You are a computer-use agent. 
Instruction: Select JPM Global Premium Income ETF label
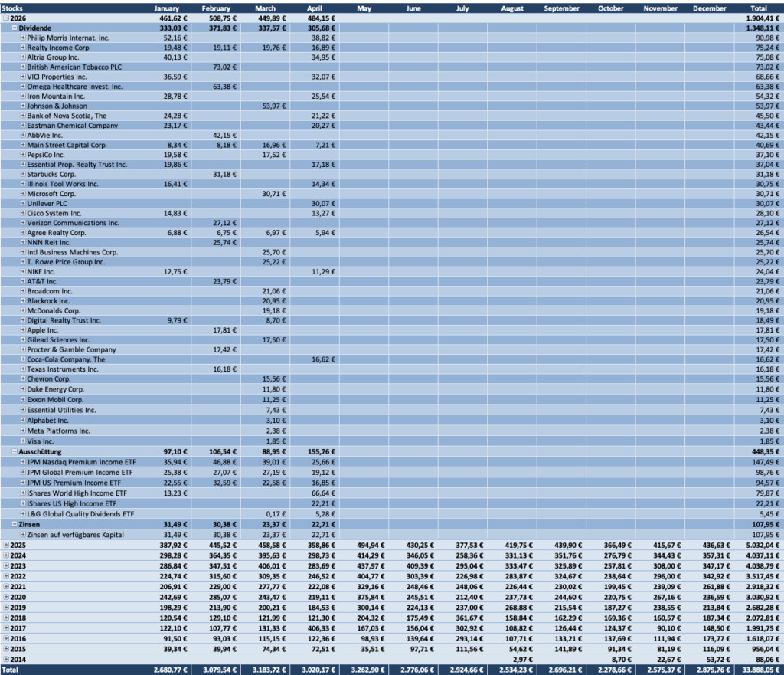click(80, 473)
